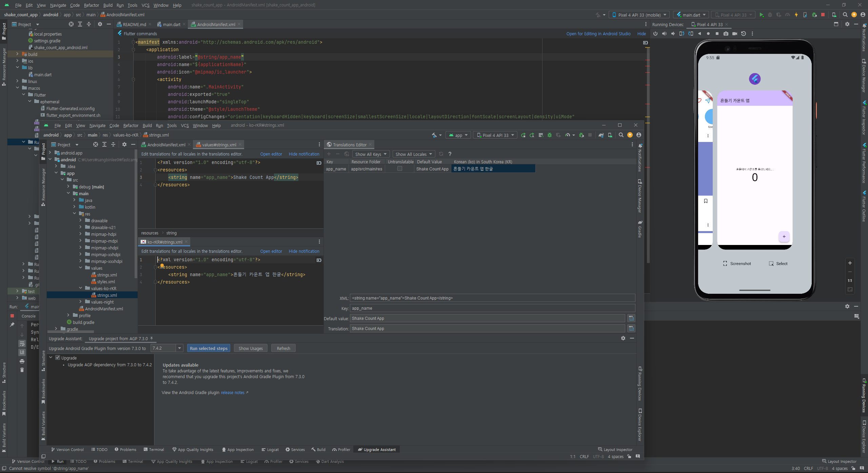Open release notes link
Image resolution: width=868 pixels, height=473 pixels.
[x=233, y=393]
